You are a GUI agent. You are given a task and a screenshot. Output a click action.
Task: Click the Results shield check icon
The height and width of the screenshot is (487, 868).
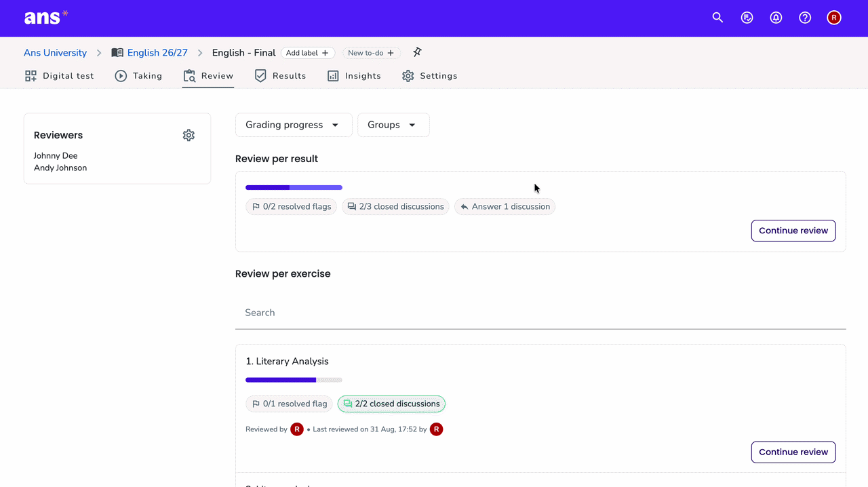pyautogui.click(x=260, y=76)
